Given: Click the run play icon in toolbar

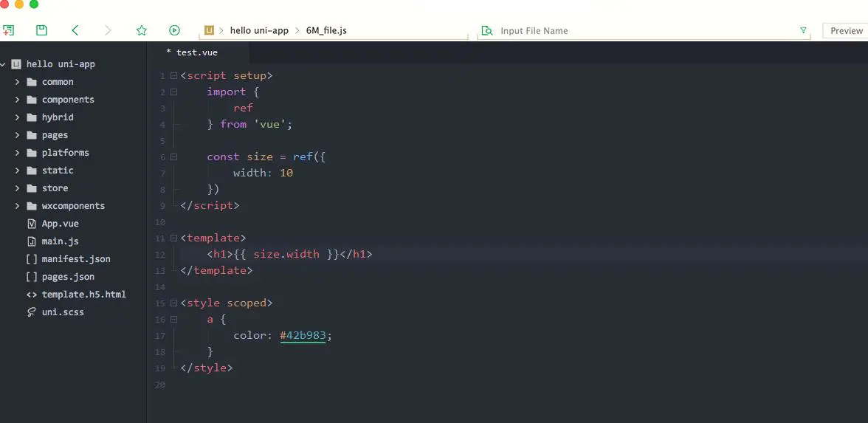Looking at the screenshot, I should pyautogui.click(x=174, y=30).
